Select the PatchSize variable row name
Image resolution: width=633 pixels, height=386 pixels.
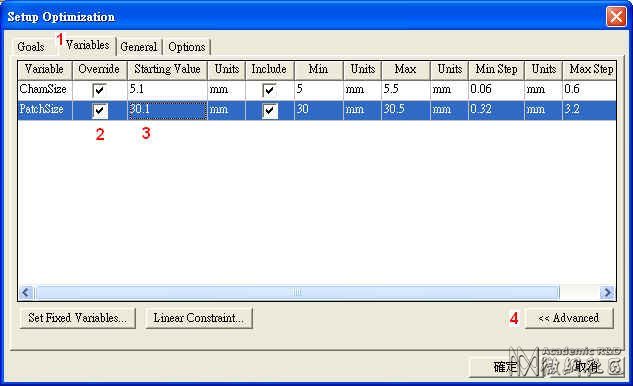pyautogui.click(x=44, y=110)
